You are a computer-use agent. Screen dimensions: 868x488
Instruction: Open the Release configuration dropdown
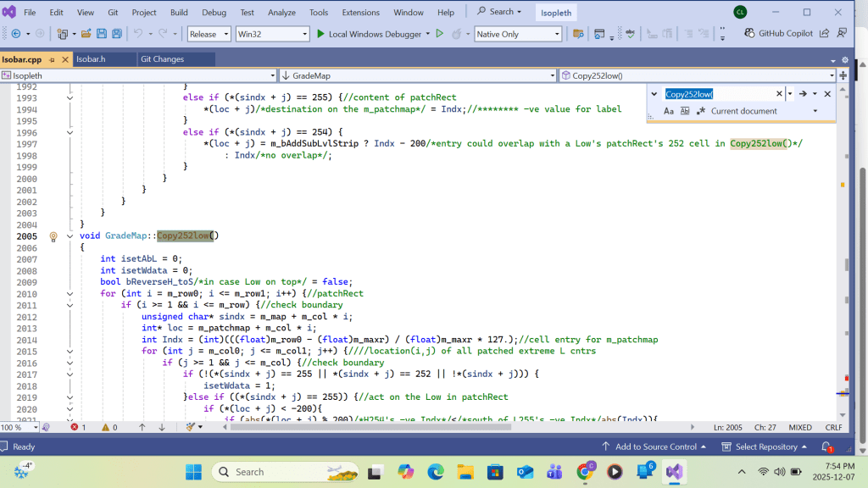[209, 34]
